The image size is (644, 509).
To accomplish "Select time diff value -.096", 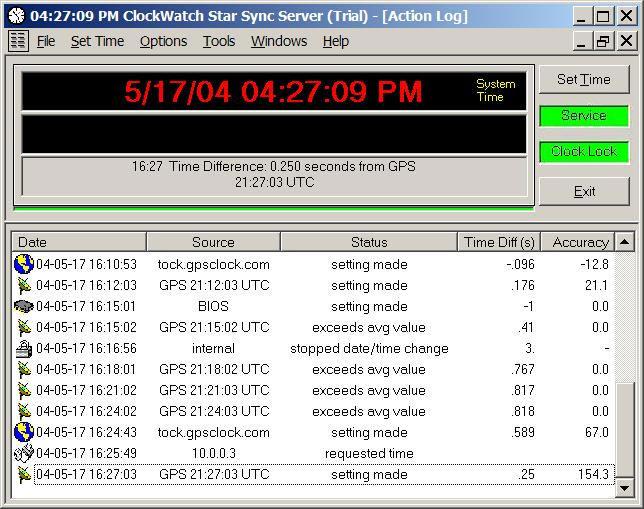I will coord(520,265).
